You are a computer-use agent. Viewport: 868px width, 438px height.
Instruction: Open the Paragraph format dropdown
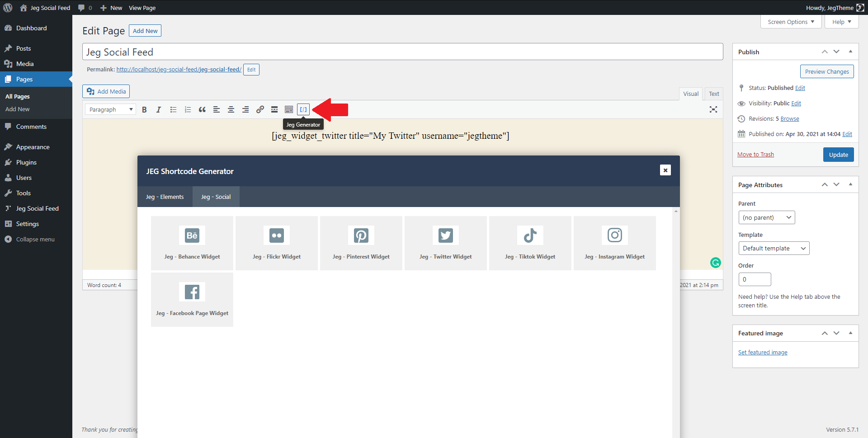click(111, 109)
